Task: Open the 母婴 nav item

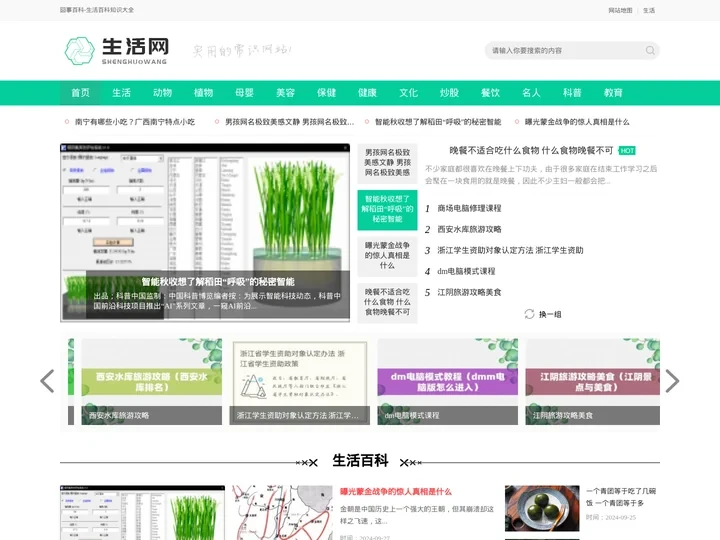Action: (244, 93)
